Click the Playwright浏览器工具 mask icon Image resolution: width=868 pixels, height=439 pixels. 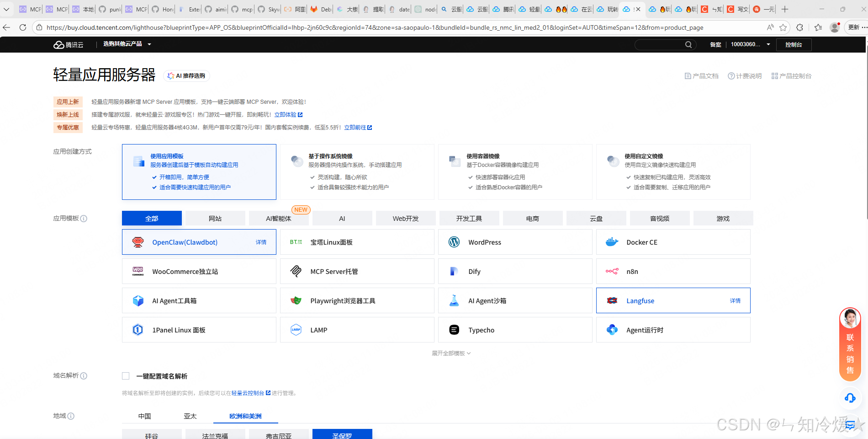click(296, 300)
